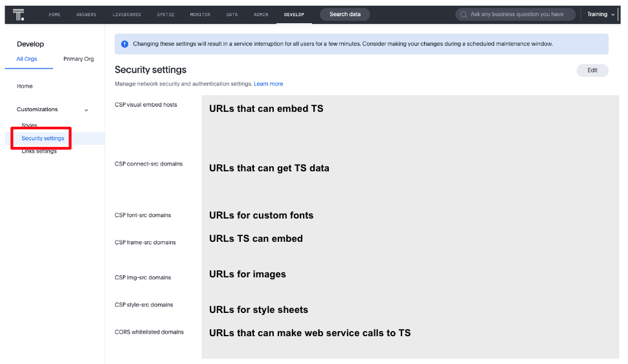Open the Training user dropdown
The image size is (628, 364).
coord(601,14)
